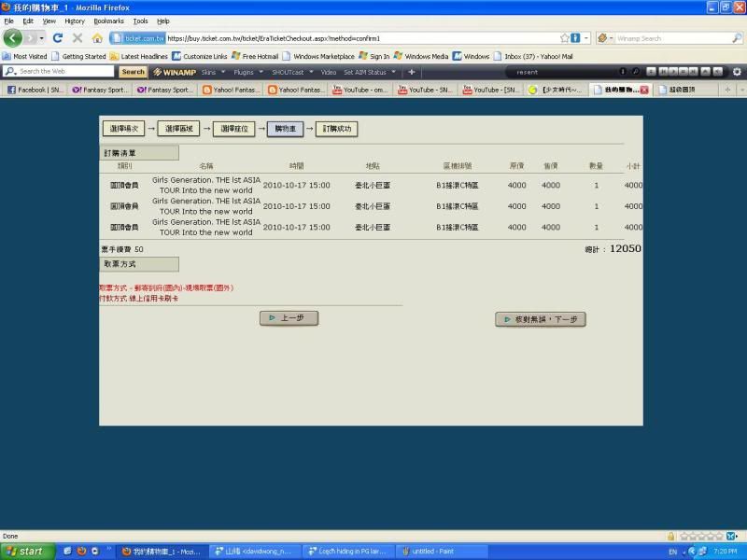
Task: Click the Winamp toolbar plus icon
Action: click(412, 72)
